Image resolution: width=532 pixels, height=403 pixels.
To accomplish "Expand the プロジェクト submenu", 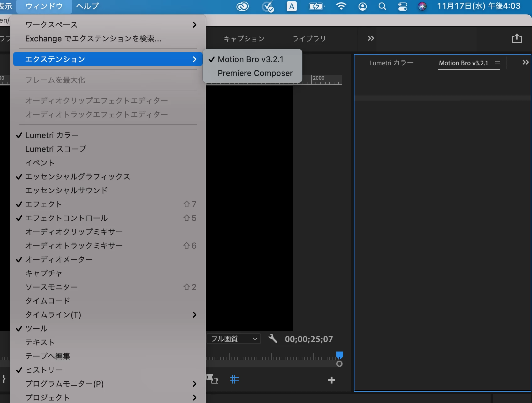I will [108, 397].
